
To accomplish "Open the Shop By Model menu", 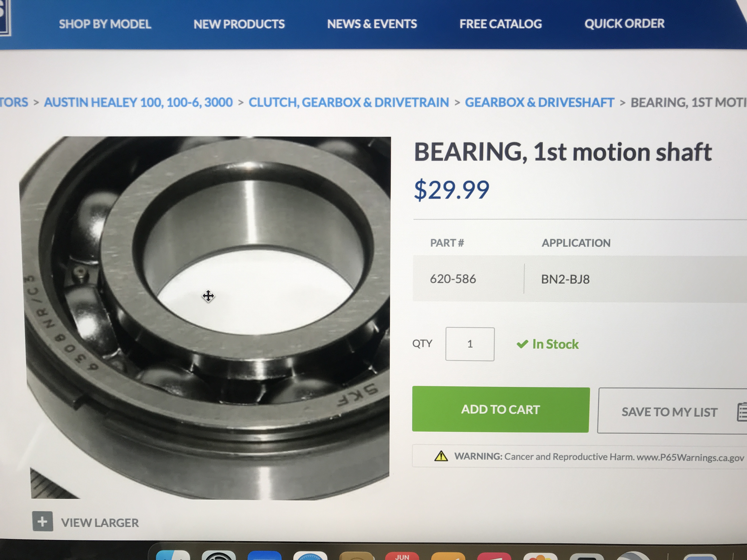I will pos(105,24).
